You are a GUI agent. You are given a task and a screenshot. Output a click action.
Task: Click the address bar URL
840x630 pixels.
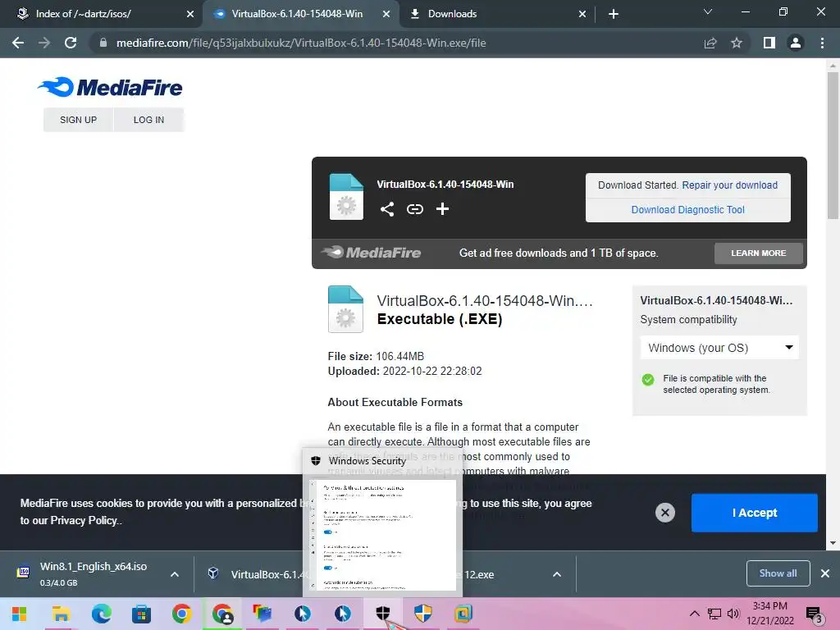301,43
